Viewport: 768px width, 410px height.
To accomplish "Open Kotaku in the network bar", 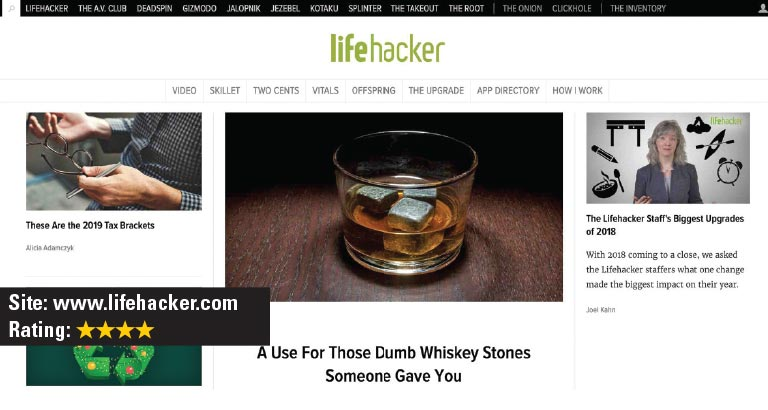I will (324, 8).
